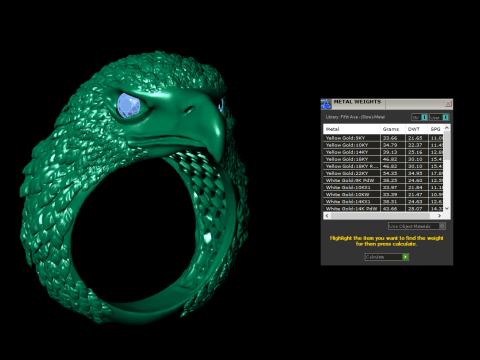Click the 21.65 DWT cell
The width and height of the screenshot is (480, 360).
(416, 138)
